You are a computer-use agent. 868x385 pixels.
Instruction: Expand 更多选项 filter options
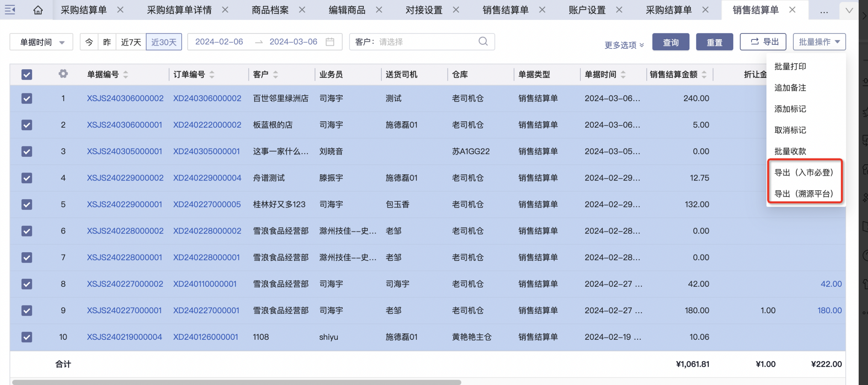(624, 45)
